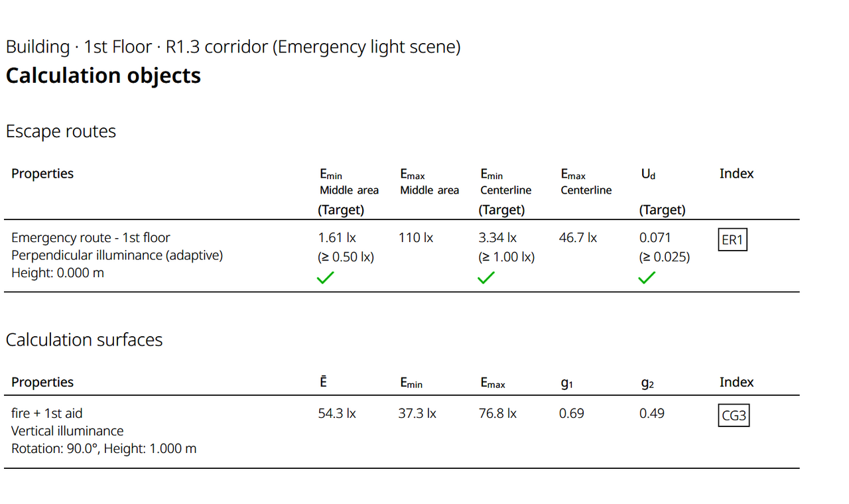Screen dimensions: 849x504
Task: Click the g1 column header
Action: click(566, 383)
